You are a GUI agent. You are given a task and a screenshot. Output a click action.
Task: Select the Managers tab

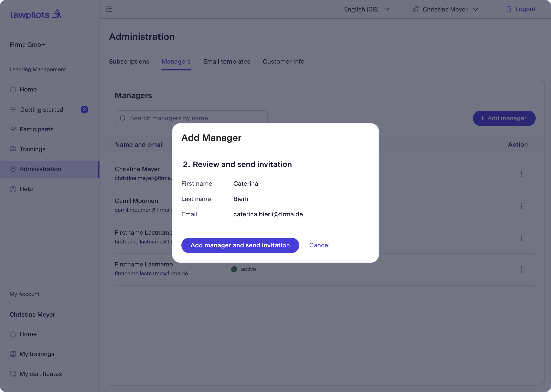[176, 62]
